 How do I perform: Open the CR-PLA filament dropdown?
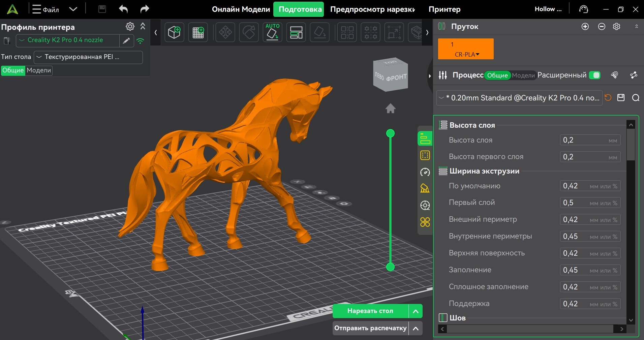tap(467, 54)
